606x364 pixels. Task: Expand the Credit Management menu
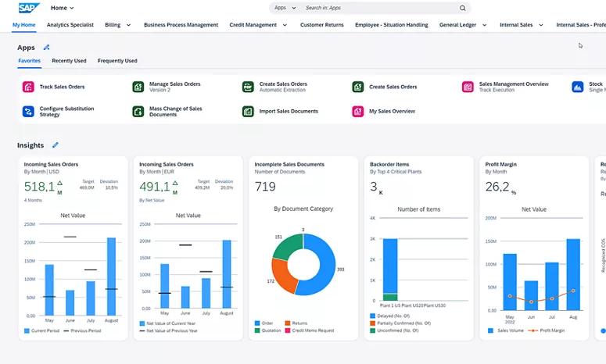pyautogui.click(x=285, y=25)
